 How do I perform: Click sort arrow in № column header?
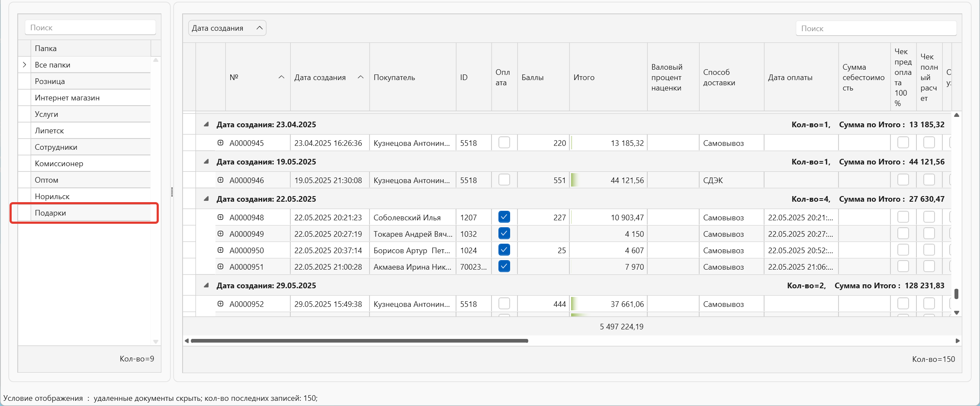[x=281, y=77]
